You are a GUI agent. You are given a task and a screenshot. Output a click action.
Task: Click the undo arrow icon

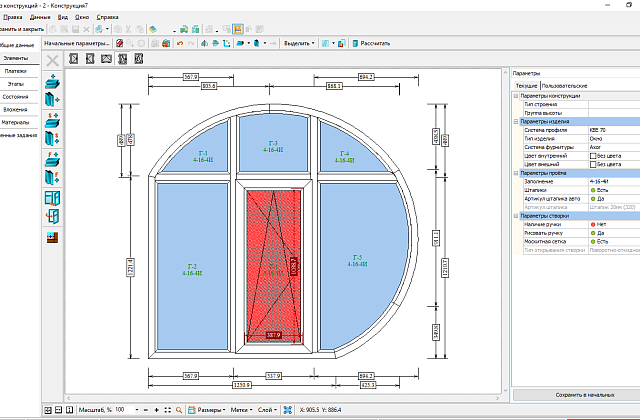[180, 43]
